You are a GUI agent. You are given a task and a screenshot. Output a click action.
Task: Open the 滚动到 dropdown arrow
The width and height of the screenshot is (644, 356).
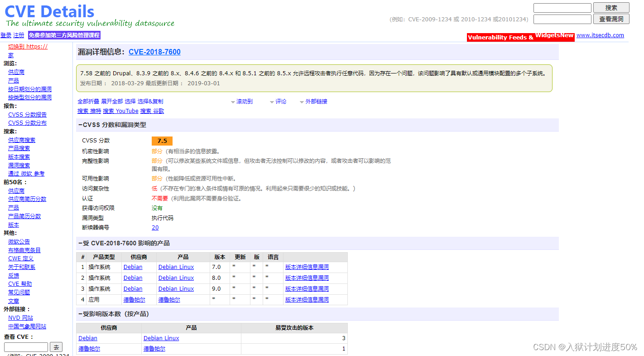point(233,102)
